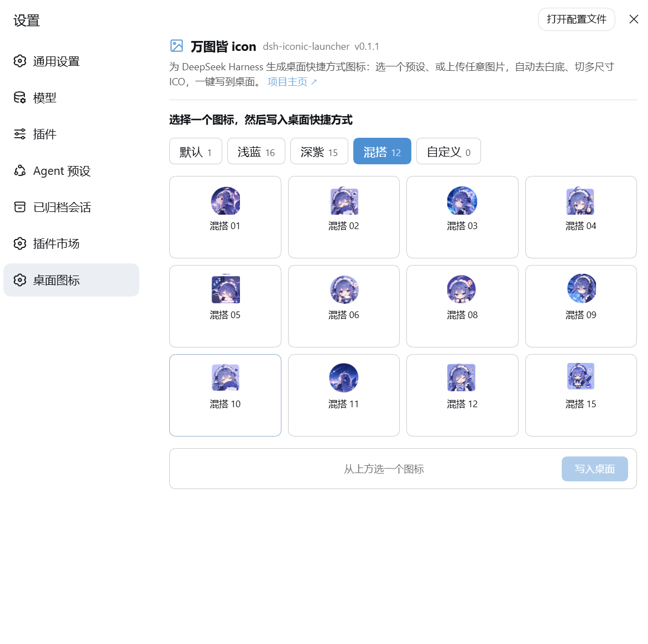Click the 打开配置文件 button
This screenshot has width=648, height=644.
pos(577,19)
